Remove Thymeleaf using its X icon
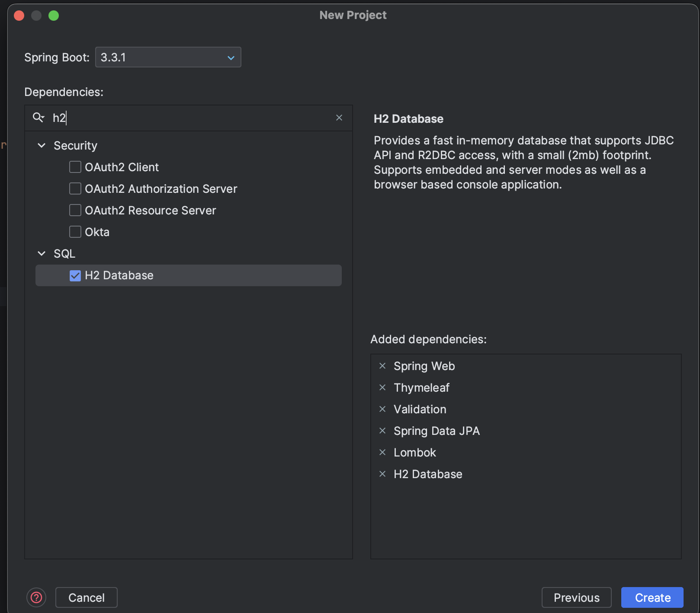700x613 pixels. point(382,388)
